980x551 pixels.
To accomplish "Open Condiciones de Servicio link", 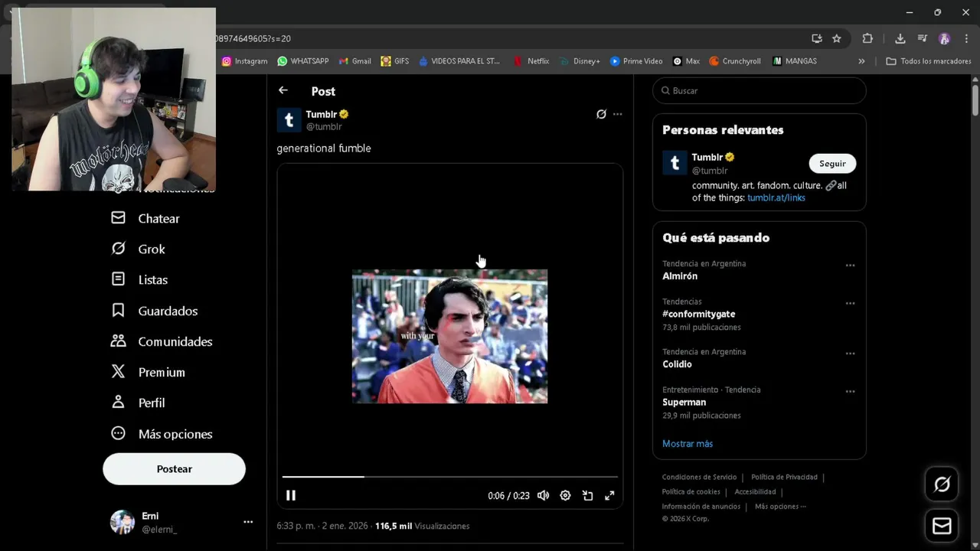I will point(699,478).
